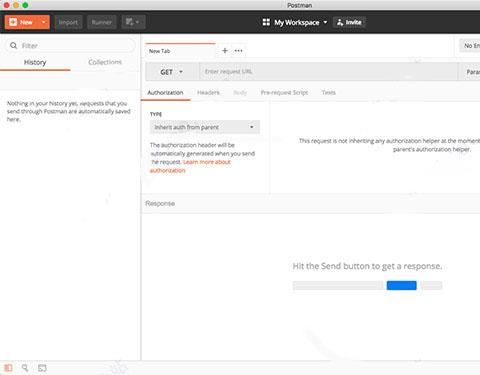Switch to the History tab
The height and width of the screenshot is (375, 480).
pyautogui.click(x=35, y=63)
